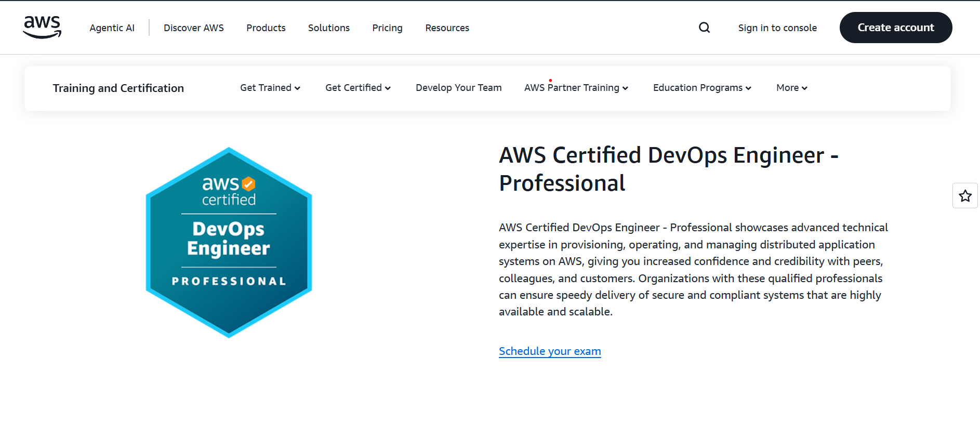
Task: Click the star bookmark icon
Action: click(965, 196)
